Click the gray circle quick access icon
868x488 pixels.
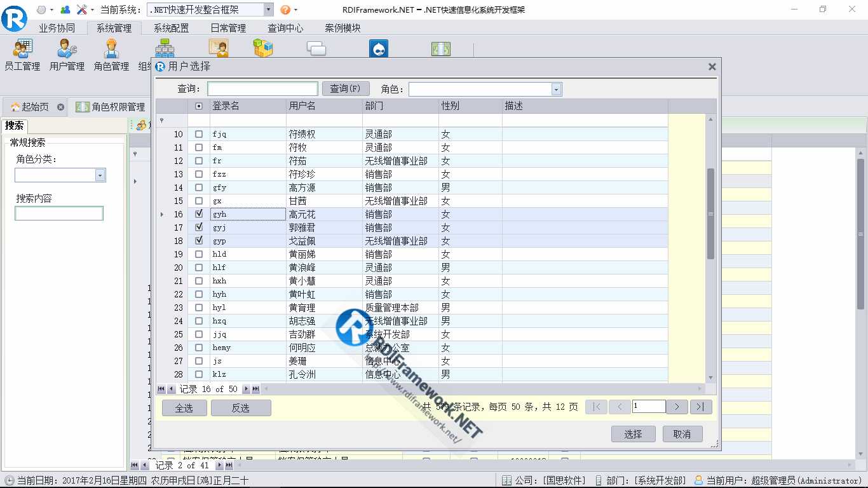coord(41,10)
